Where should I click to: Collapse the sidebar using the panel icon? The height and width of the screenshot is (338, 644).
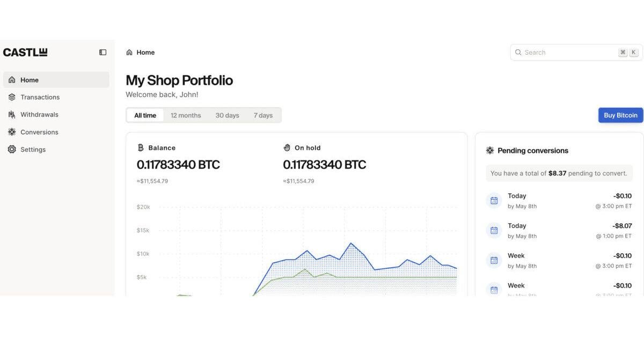[x=103, y=53]
